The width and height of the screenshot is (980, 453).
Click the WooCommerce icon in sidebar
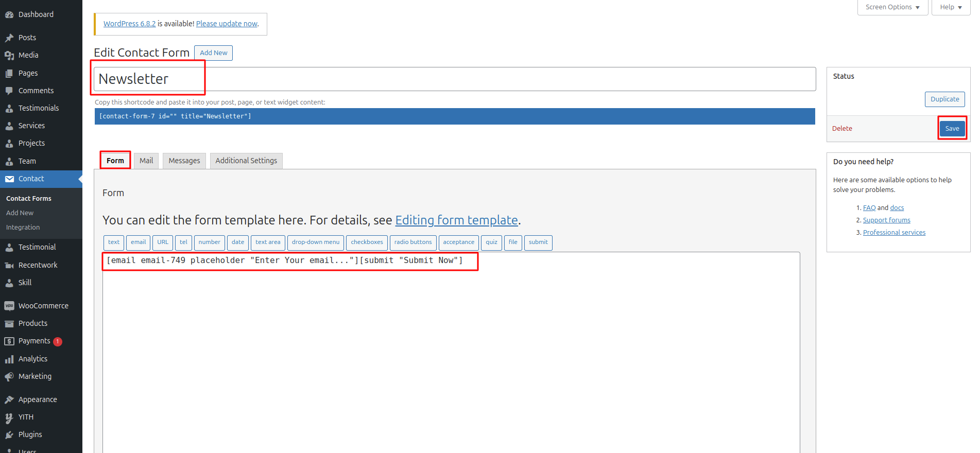pyautogui.click(x=9, y=306)
